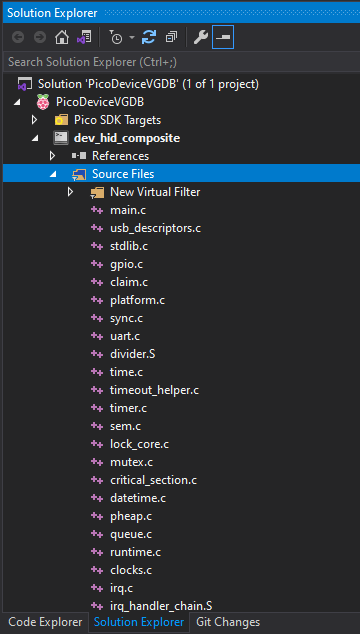Image resolution: width=360 pixels, height=634 pixels.
Task: Switch to the Code Explorer tab
Action: pyautogui.click(x=45, y=621)
